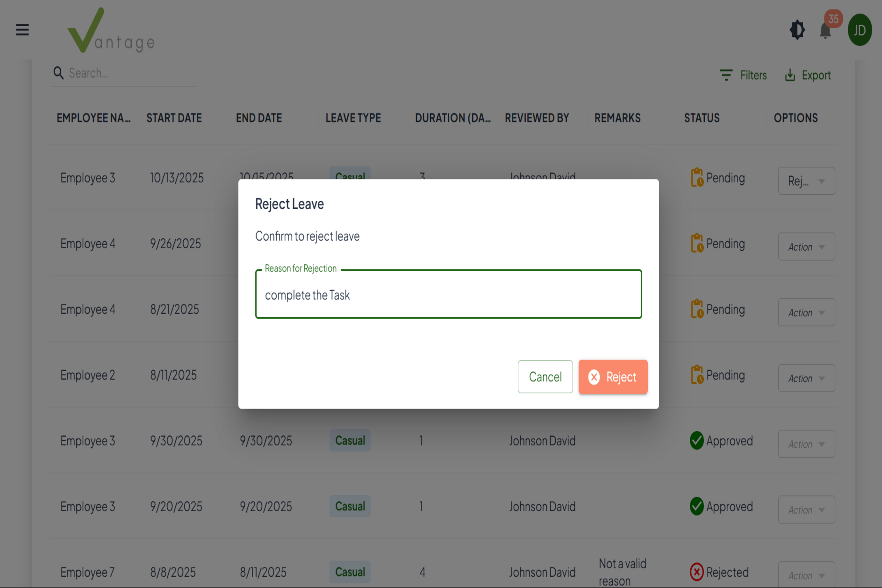882x588 pixels.
Task: Click the Approved checkmark icon for 9/30/2025
Action: point(697,441)
